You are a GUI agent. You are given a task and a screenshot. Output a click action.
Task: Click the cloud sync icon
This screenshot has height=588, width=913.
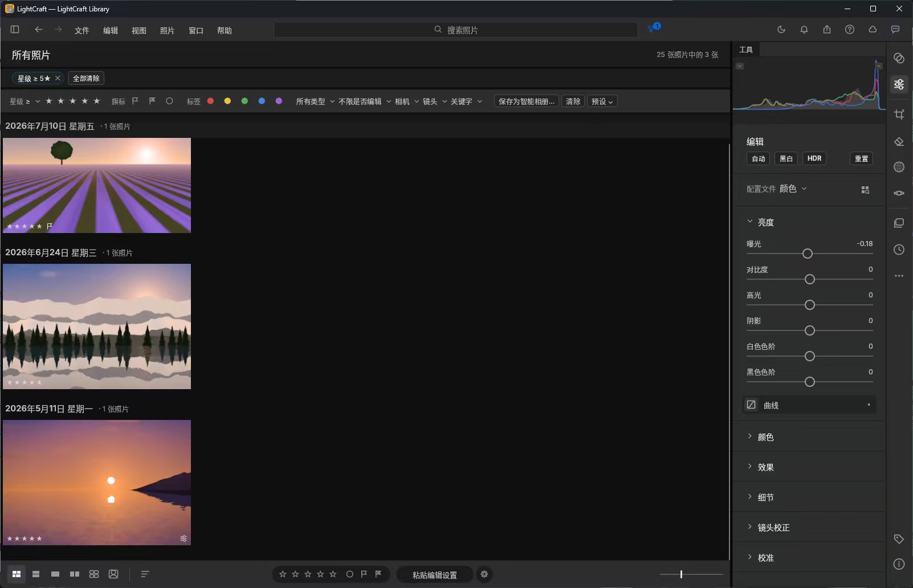click(x=873, y=30)
